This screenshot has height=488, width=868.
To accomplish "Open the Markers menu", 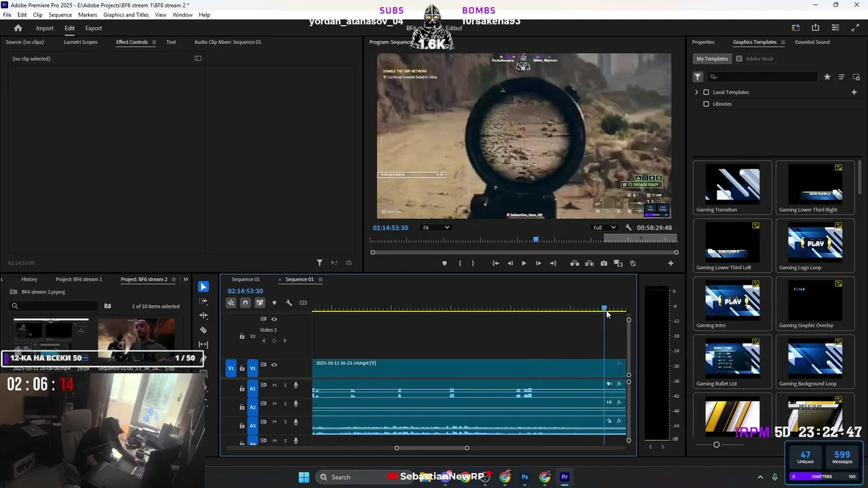I will (87, 15).
